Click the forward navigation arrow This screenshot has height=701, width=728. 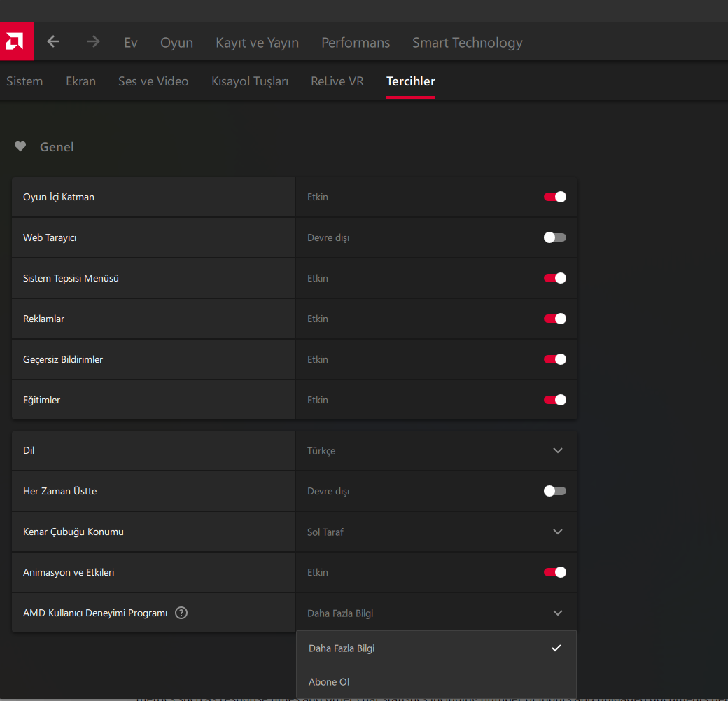point(93,42)
